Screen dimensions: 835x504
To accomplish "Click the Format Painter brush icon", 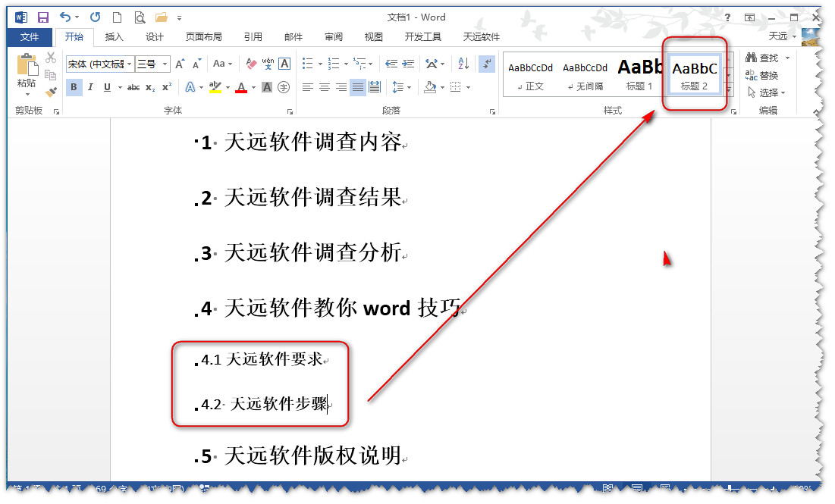I will (x=51, y=92).
